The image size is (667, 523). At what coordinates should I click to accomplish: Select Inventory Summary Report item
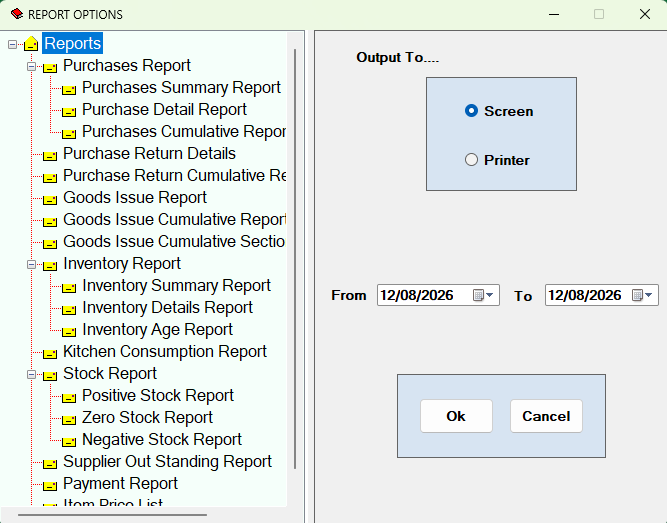(x=177, y=286)
